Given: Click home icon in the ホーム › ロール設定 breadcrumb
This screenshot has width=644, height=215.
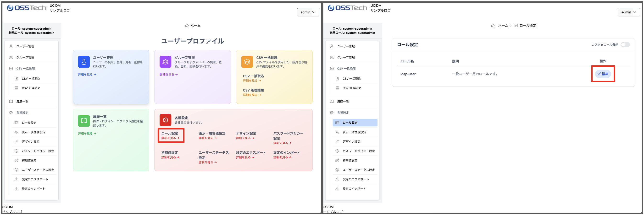Looking at the screenshot, I should click(x=493, y=26).
